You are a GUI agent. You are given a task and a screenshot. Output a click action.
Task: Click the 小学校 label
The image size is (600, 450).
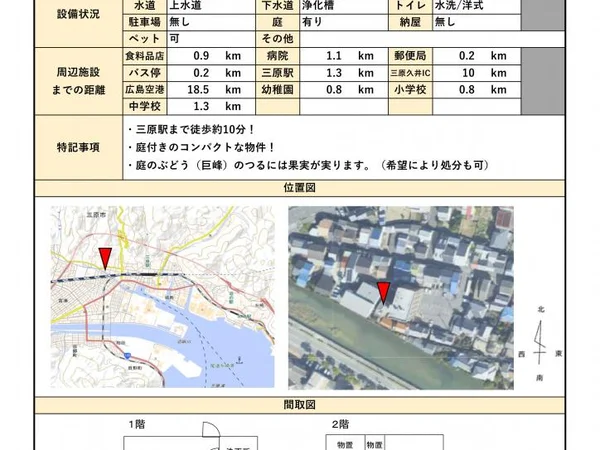coord(410,90)
